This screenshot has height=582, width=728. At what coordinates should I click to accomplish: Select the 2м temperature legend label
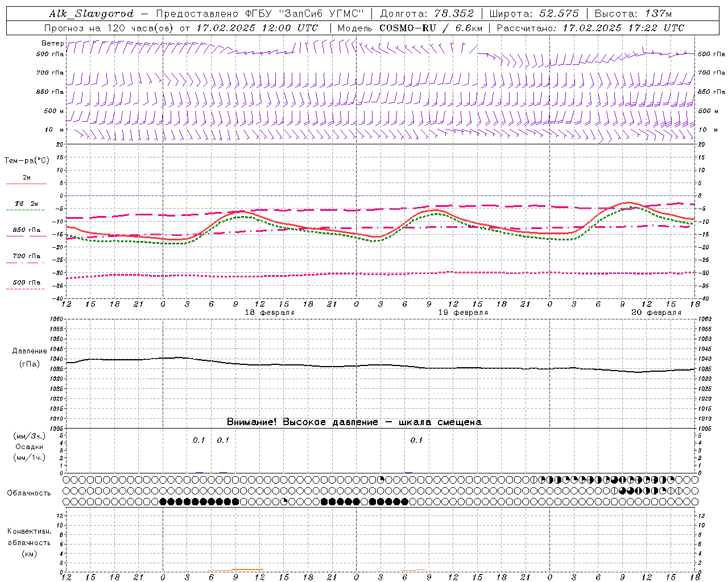click(x=27, y=177)
